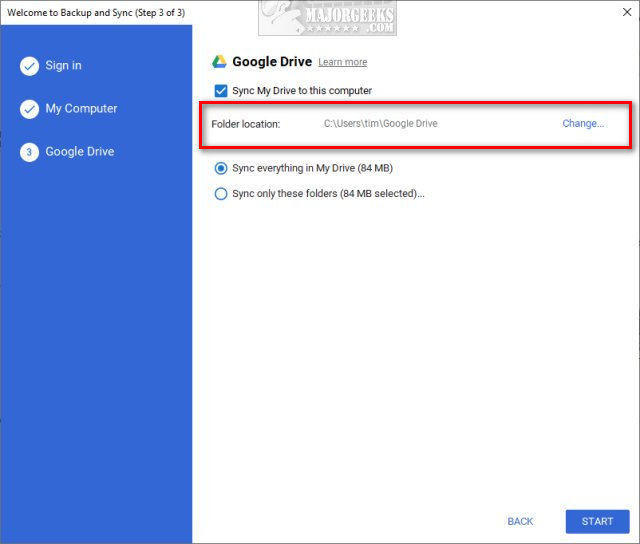Open the Sign in step label

(x=64, y=66)
